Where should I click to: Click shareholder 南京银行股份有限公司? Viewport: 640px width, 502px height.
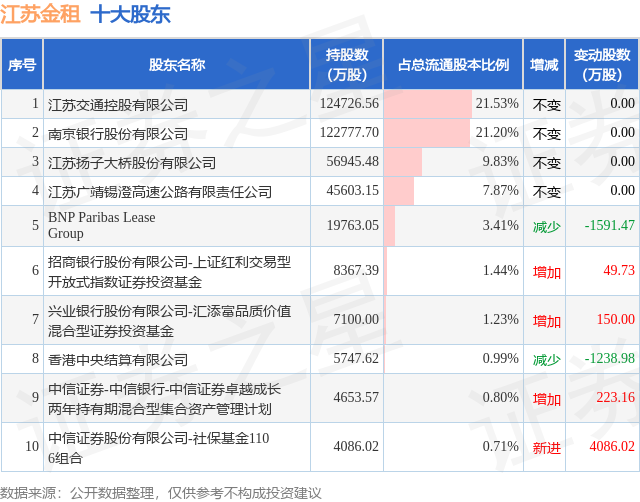coord(118,134)
